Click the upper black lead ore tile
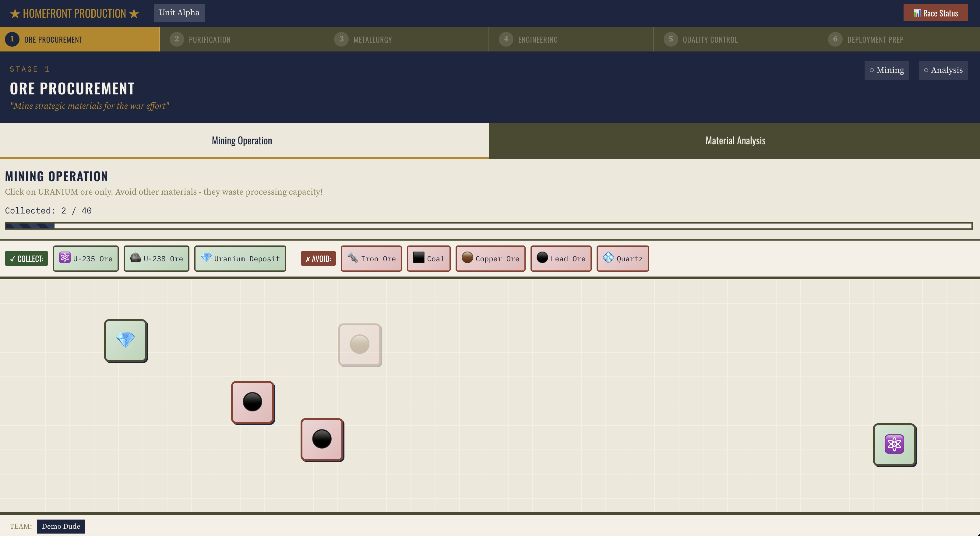 click(252, 402)
